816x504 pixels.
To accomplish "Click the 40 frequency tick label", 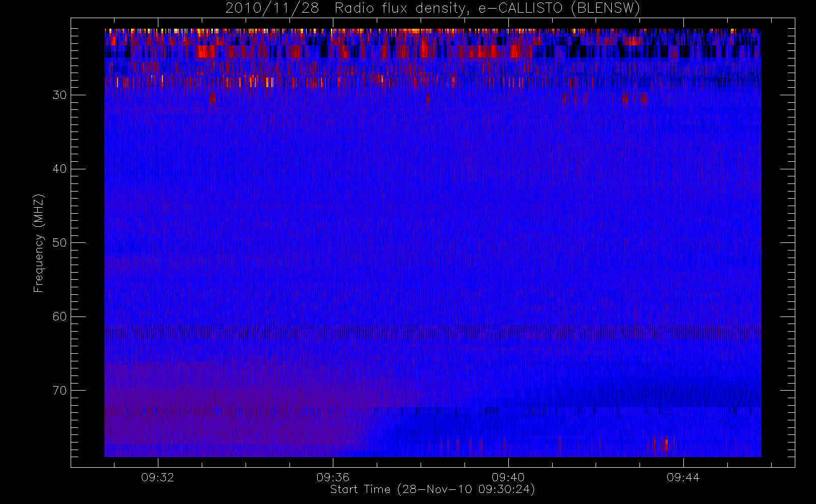I will point(60,169).
